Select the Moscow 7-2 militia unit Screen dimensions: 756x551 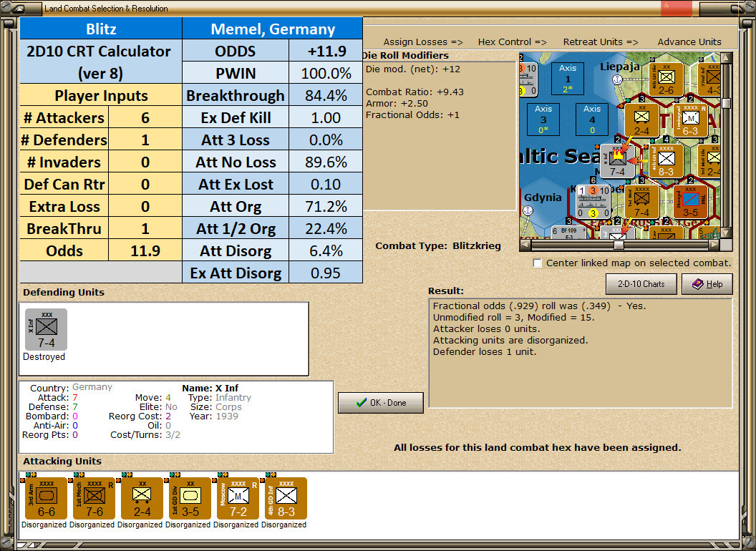click(238, 499)
